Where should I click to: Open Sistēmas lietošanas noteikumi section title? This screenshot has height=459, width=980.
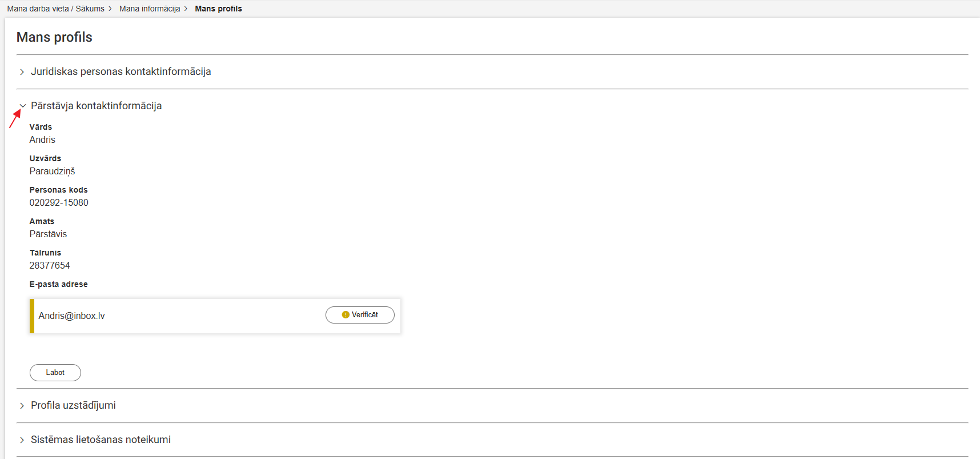pos(101,440)
